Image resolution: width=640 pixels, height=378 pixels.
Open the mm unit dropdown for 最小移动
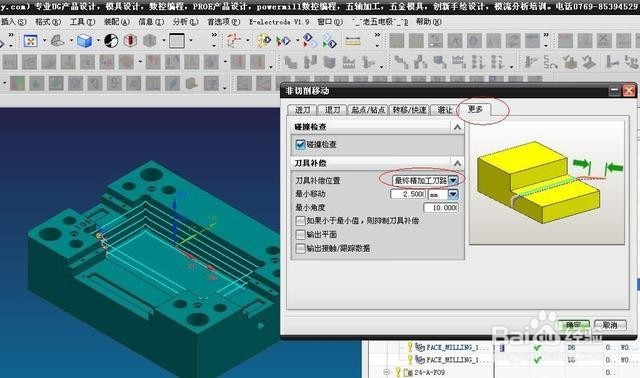pos(453,194)
